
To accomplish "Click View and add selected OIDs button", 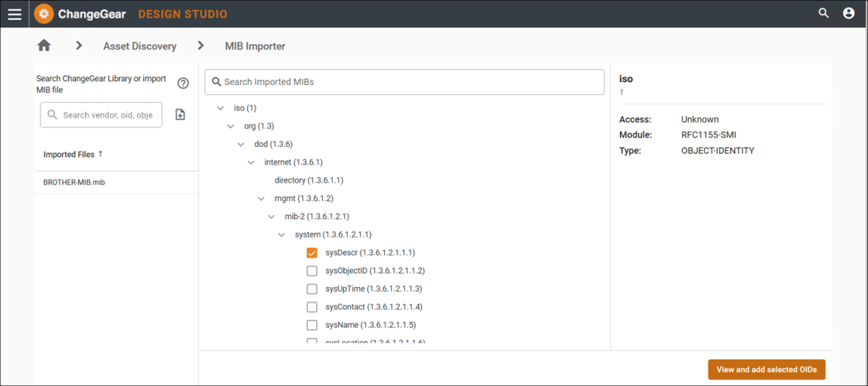I will point(766,369).
